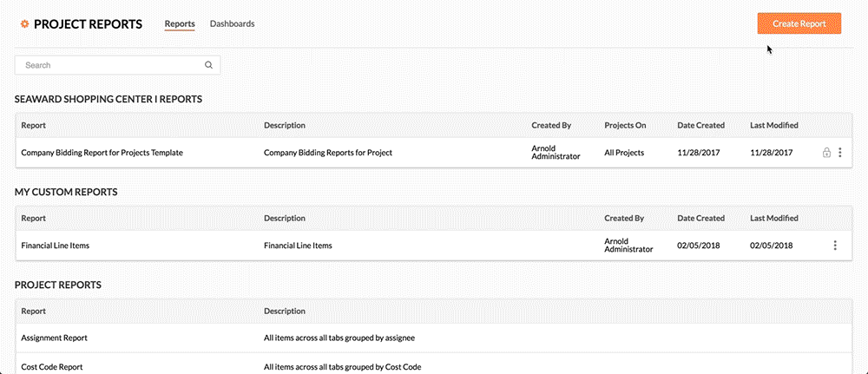Open three-dot menu for Financial Line Items

[x=835, y=246]
